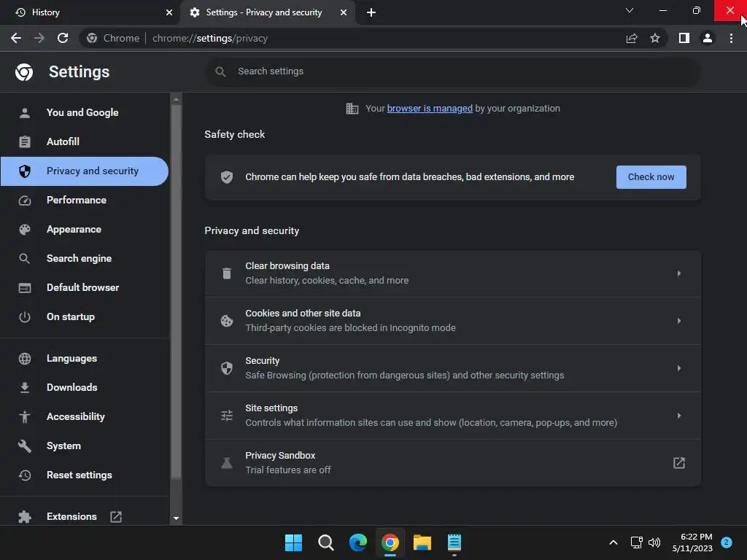The width and height of the screenshot is (747, 560).
Task: Show hidden system tray icons
Action: [614, 542]
